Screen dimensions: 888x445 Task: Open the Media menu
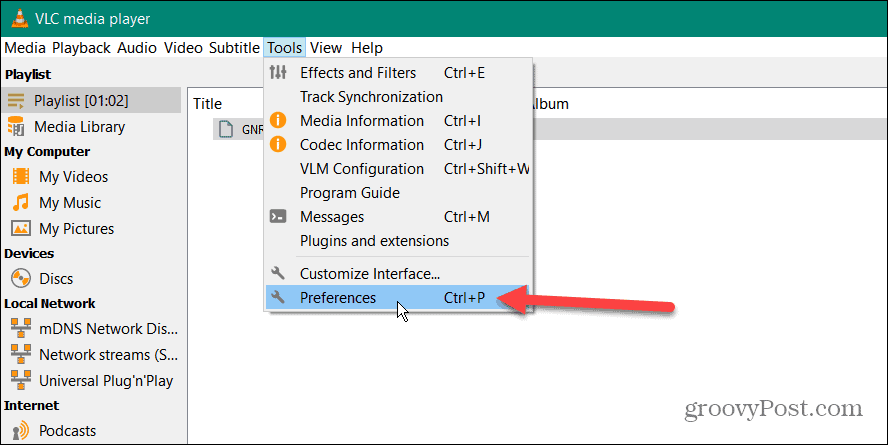(25, 48)
